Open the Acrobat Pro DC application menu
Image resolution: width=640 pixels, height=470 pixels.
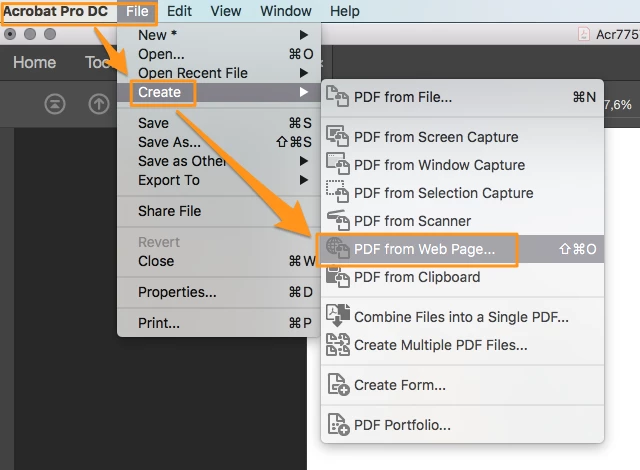56,11
